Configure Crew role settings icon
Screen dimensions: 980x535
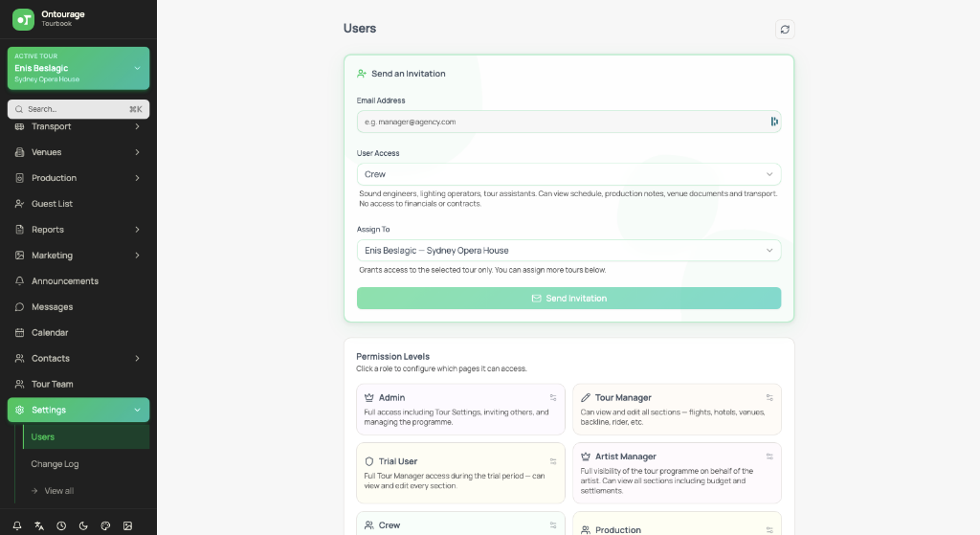553,525
